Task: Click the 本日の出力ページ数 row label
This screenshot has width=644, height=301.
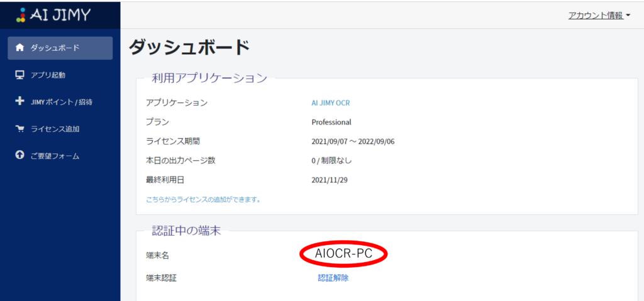Action: pos(180,161)
